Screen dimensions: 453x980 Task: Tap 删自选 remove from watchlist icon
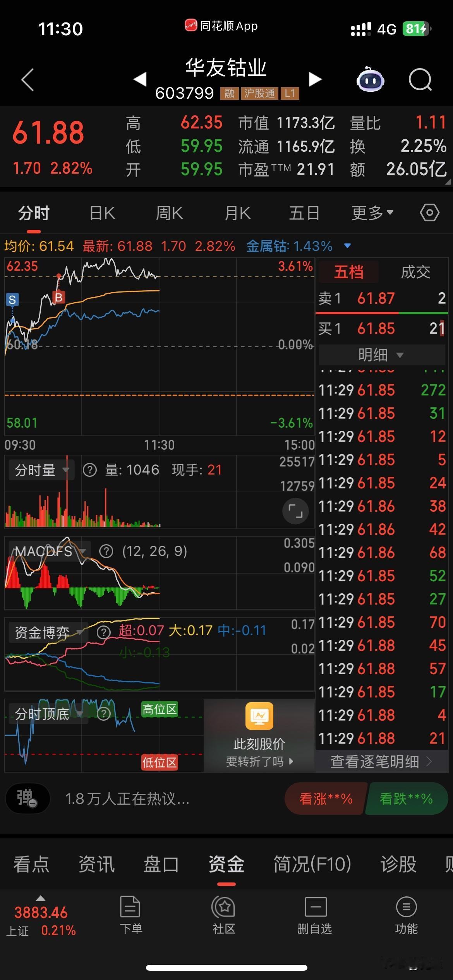pos(315,915)
